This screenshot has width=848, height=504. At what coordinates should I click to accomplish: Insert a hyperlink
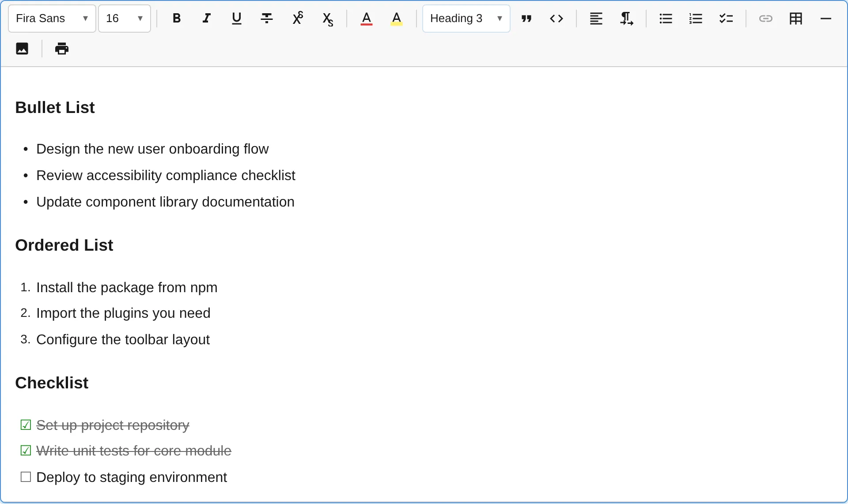(766, 18)
